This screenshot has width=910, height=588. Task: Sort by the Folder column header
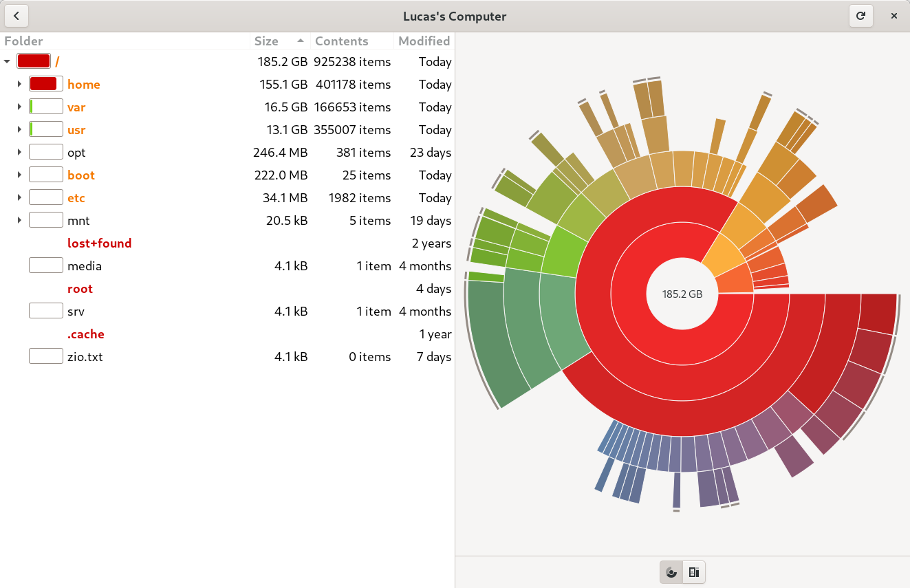coord(24,41)
